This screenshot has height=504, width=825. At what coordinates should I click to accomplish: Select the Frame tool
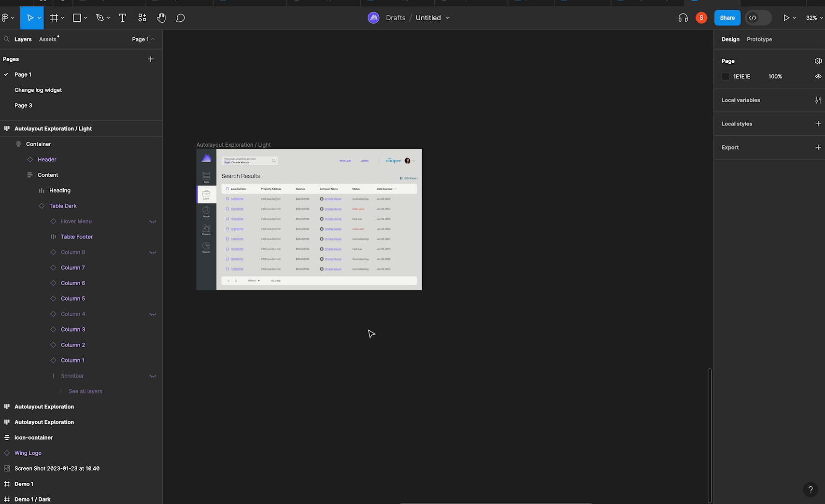[54, 18]
